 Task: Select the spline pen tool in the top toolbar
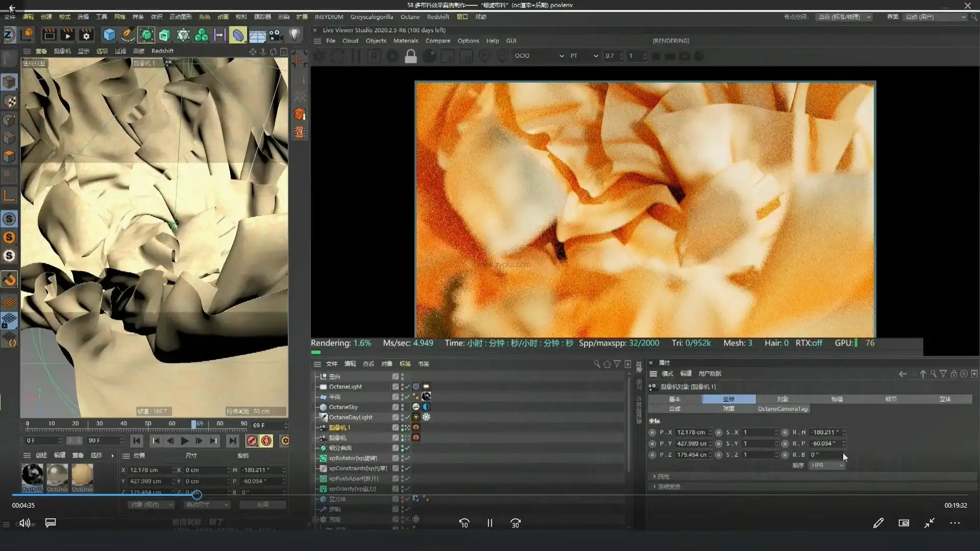click(x=127, y=34)
